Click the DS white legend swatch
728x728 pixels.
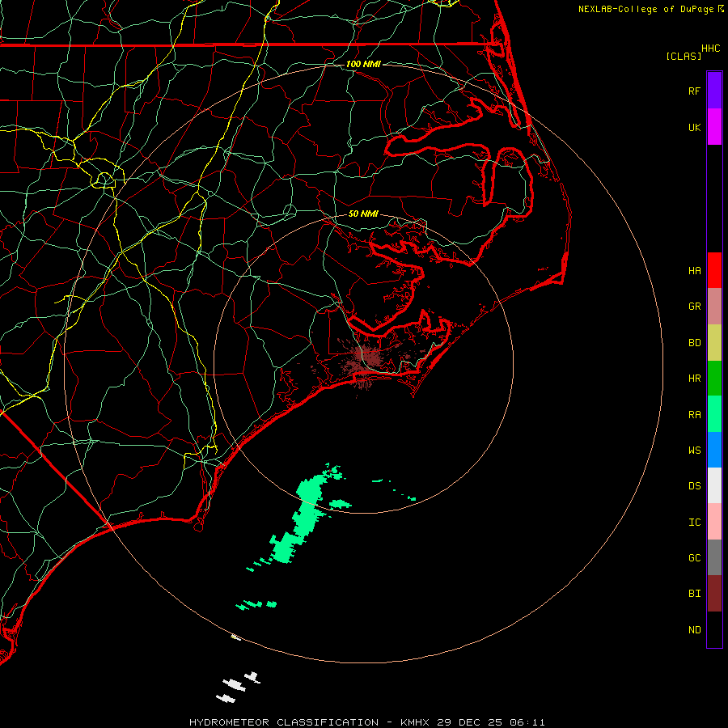[x=714, y=485]
